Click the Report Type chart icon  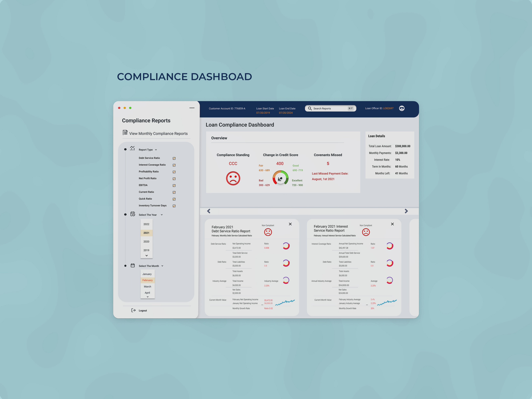click(132, 148)
